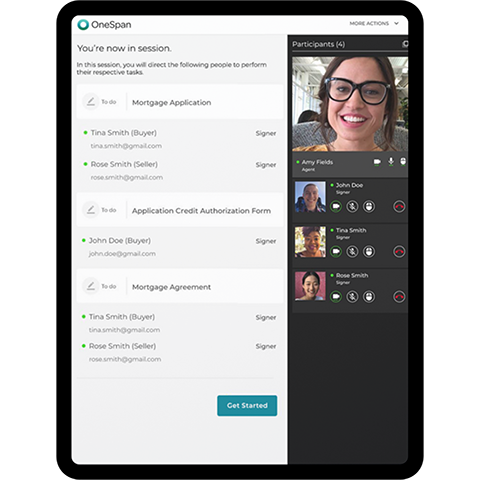Click the chevron beside More Actions

click(x=396, y=23)
